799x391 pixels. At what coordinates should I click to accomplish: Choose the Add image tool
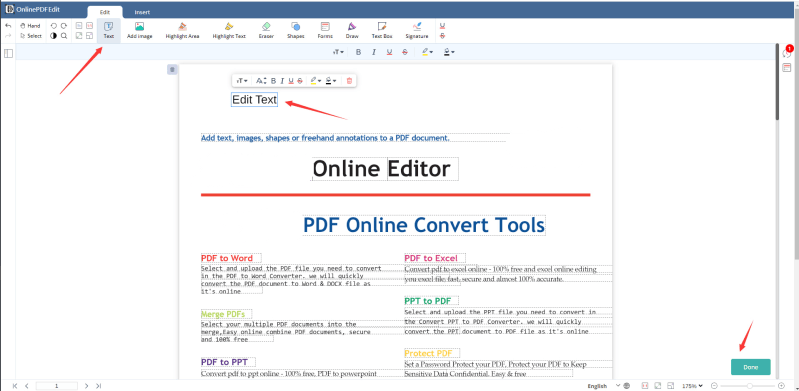pyautogui.click(x=139, y=31)
